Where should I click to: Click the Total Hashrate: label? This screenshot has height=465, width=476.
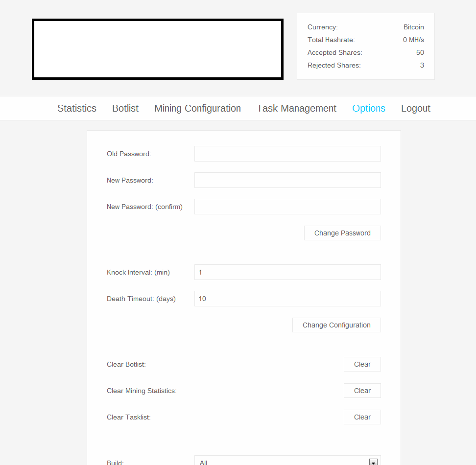coord(331,40)
